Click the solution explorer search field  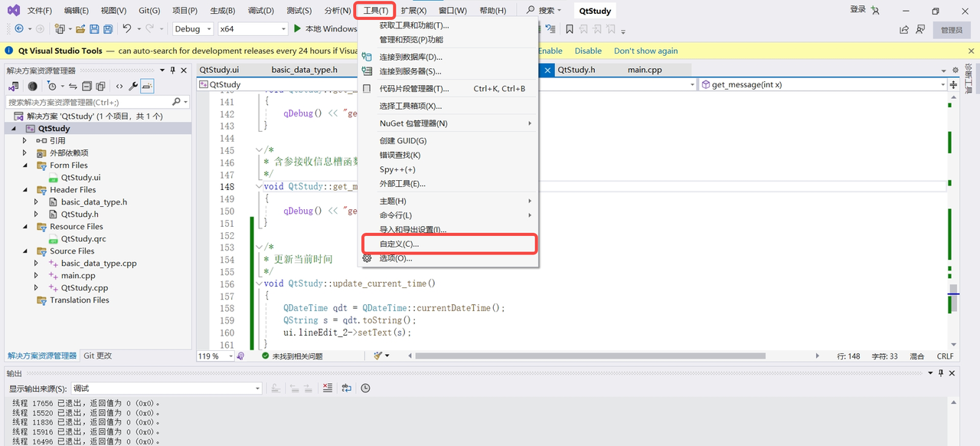pos(88,102)
